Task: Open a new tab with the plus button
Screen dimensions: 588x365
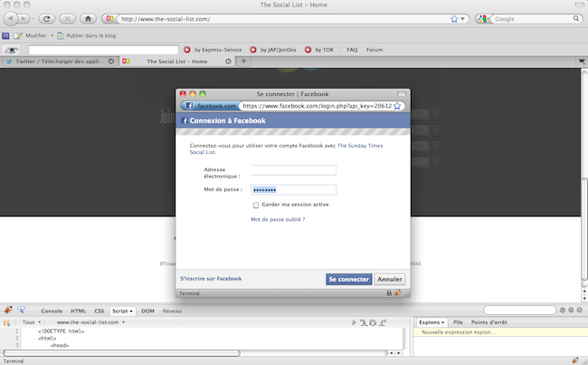Action: click(x=243, y=62)
